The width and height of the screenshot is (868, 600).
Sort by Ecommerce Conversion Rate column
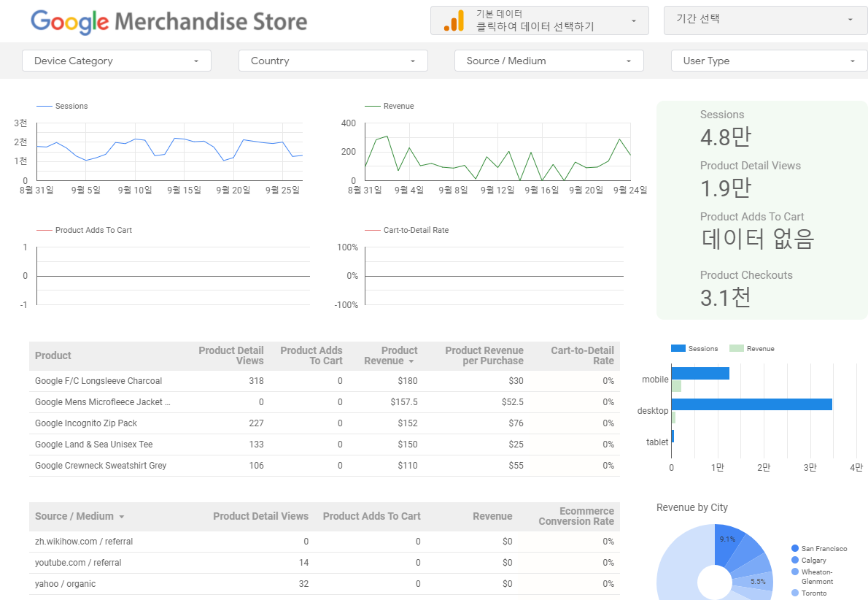576,516
